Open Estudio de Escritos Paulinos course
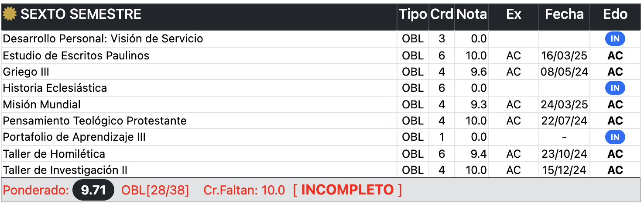This screenshot has width=644, height=208. coord(76,55)
